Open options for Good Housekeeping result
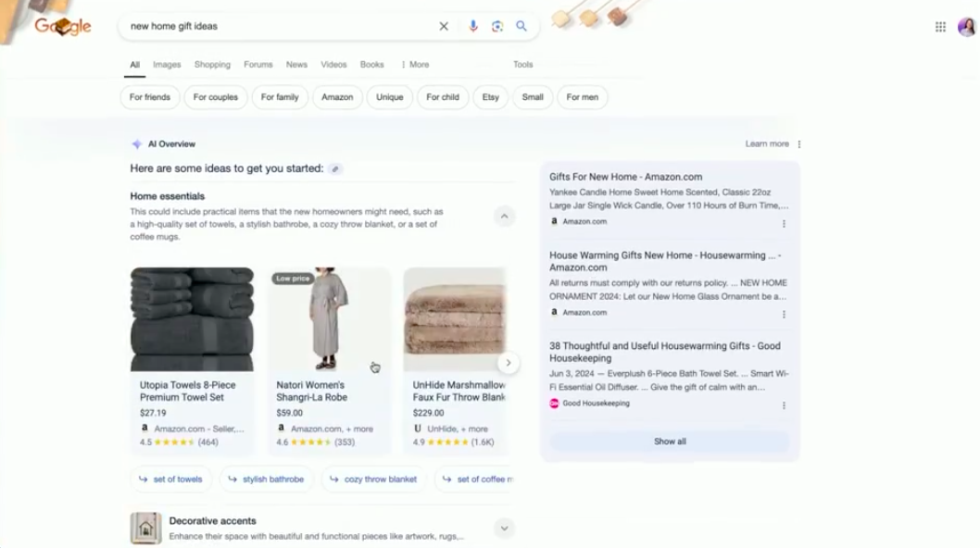980x548 pixels. (784, 405)
